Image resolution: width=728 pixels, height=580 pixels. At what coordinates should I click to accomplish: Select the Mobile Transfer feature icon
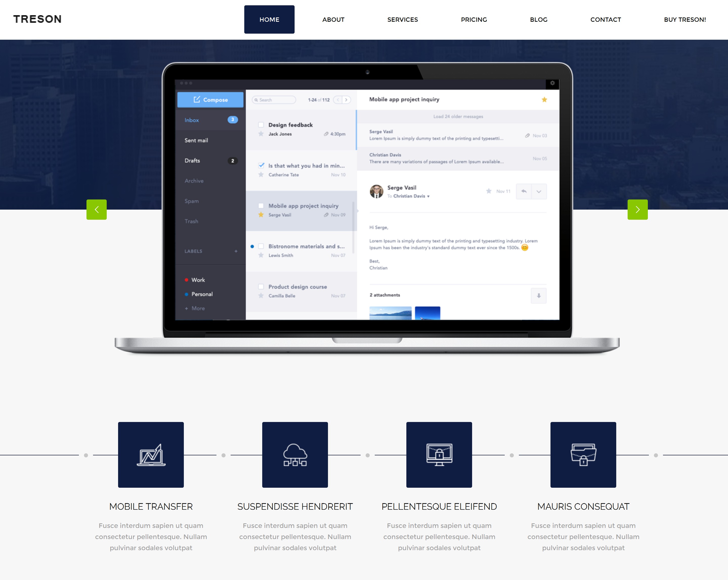(151, 455)
